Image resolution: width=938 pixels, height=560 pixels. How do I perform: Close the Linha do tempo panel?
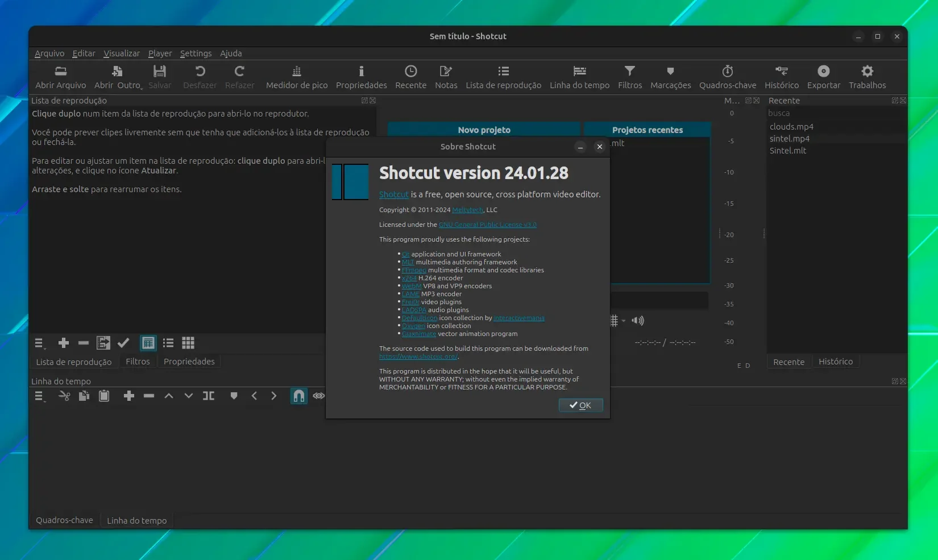point(903,381)
